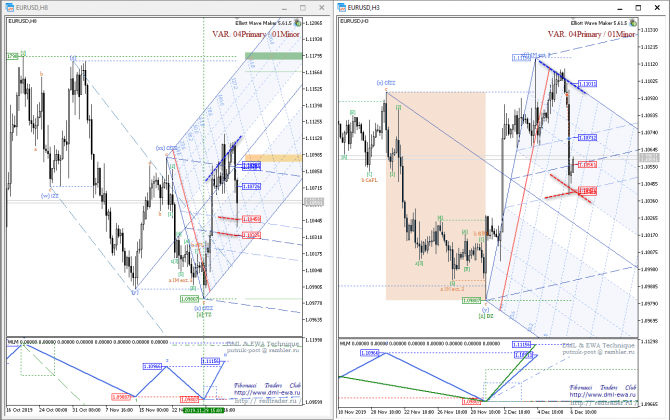Click the current price marker on H8 price axis
The width and height of the screenshot is (670, 420).
click(x=314, y=201)
